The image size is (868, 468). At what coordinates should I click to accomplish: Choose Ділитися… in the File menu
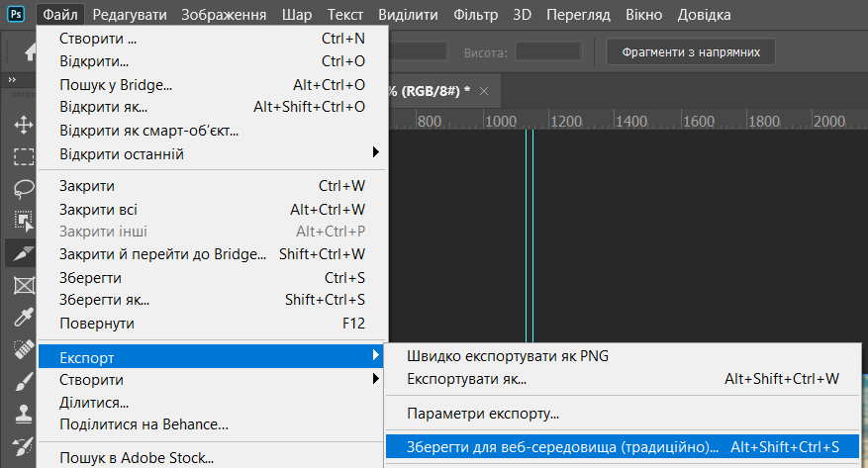213,403
